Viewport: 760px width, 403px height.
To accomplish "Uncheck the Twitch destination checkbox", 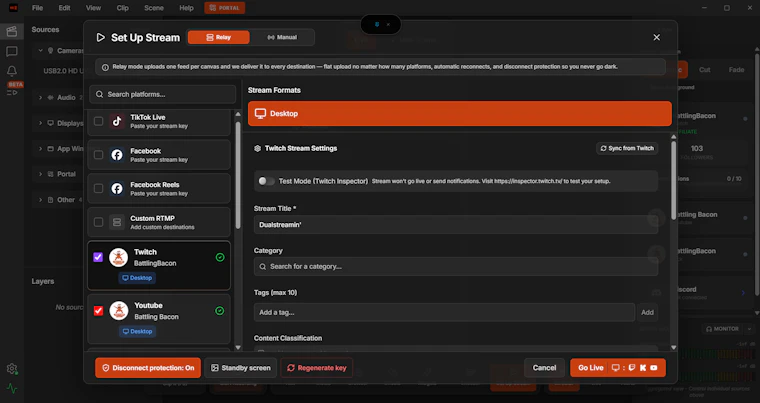I will 98,257.
